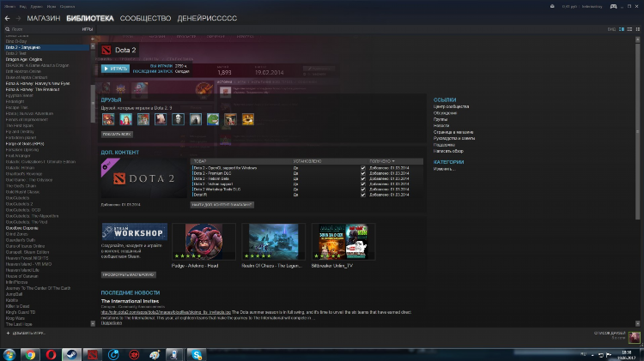
Task: Collapse sidebar with the small arrow
Action: (x=93, y=39)
